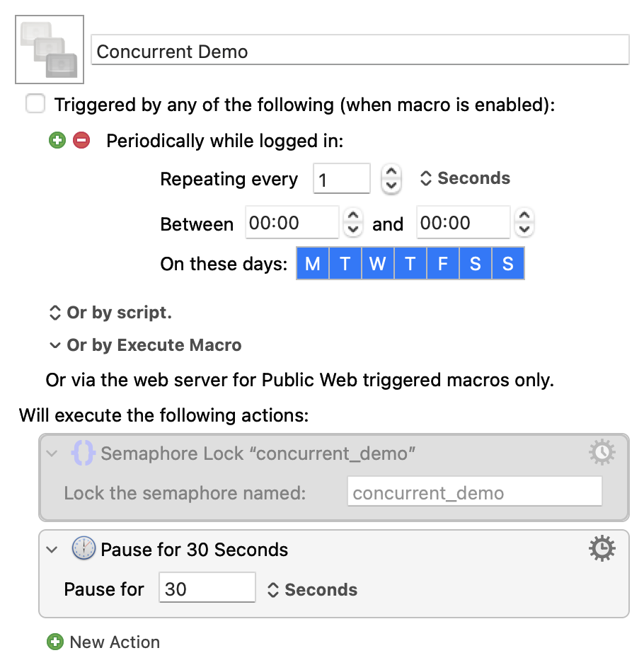Remove the periodic trigger with red minus
The image size is (644, 665).
click(81, 141)
